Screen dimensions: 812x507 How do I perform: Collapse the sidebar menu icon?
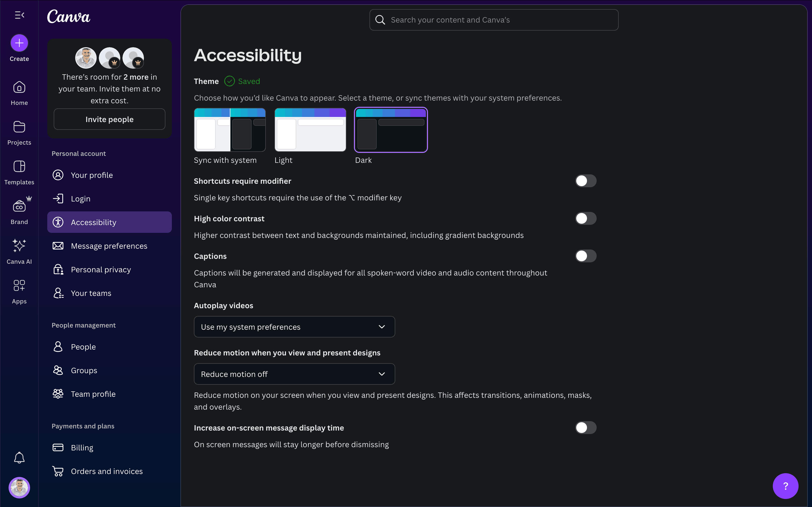19,15
